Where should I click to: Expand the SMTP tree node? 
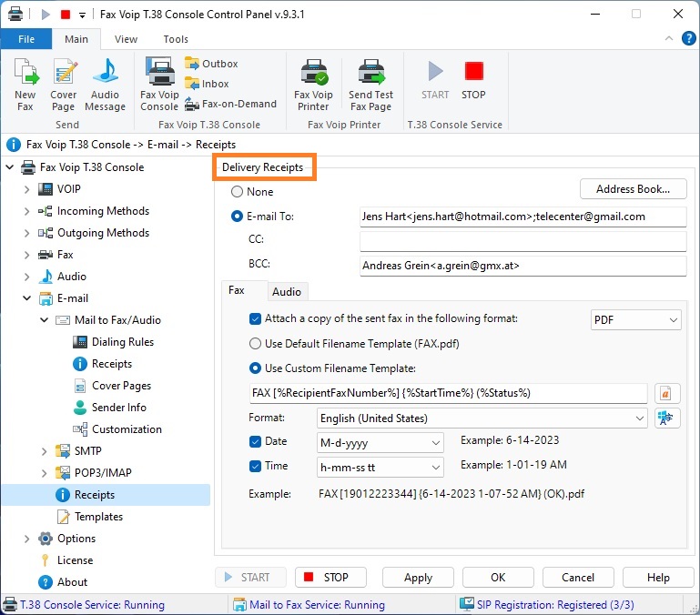tap(44, 451)
